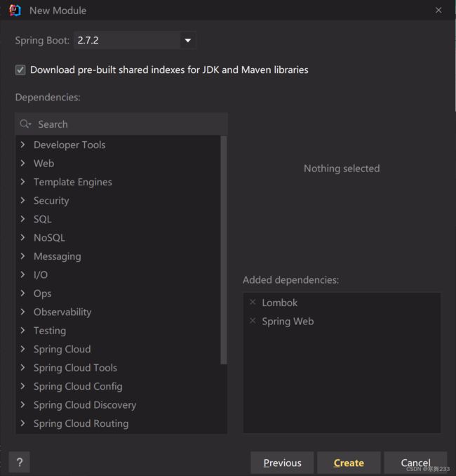
Task: Focus the dependencies Search field
Action: 121,124
